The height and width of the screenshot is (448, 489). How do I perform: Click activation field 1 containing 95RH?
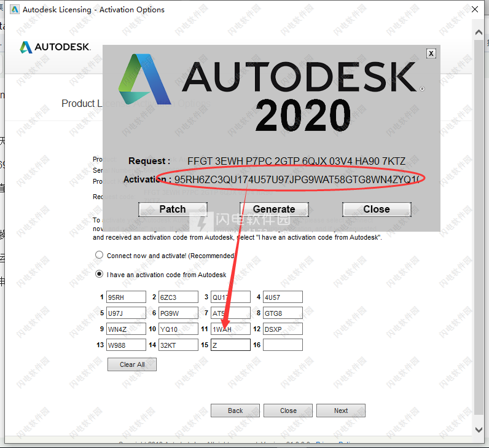coord(126,297)
